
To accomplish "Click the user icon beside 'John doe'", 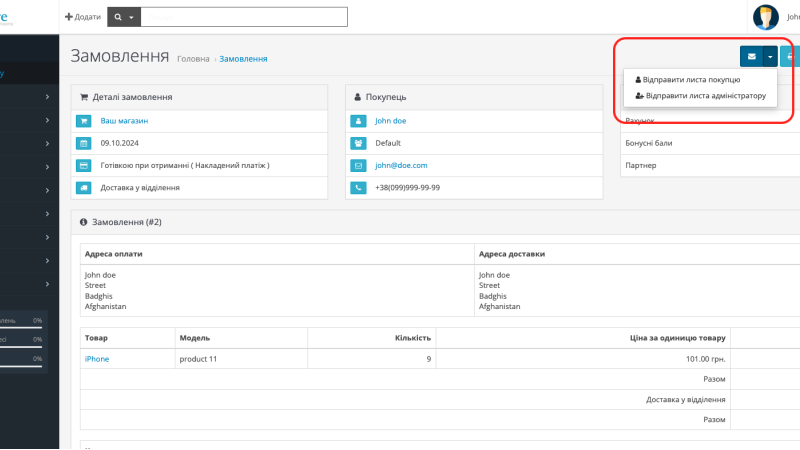I will click(358, 121).
